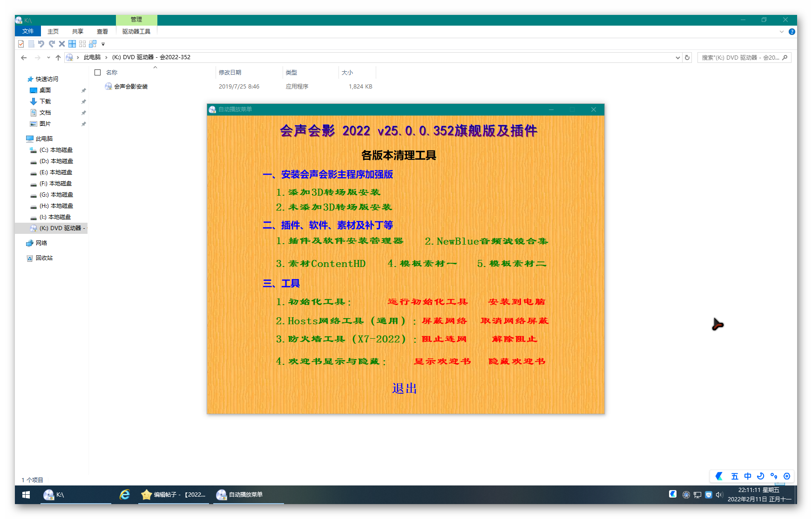
Task: Click the 管理 contextual tab
Action: pos(136,20)
